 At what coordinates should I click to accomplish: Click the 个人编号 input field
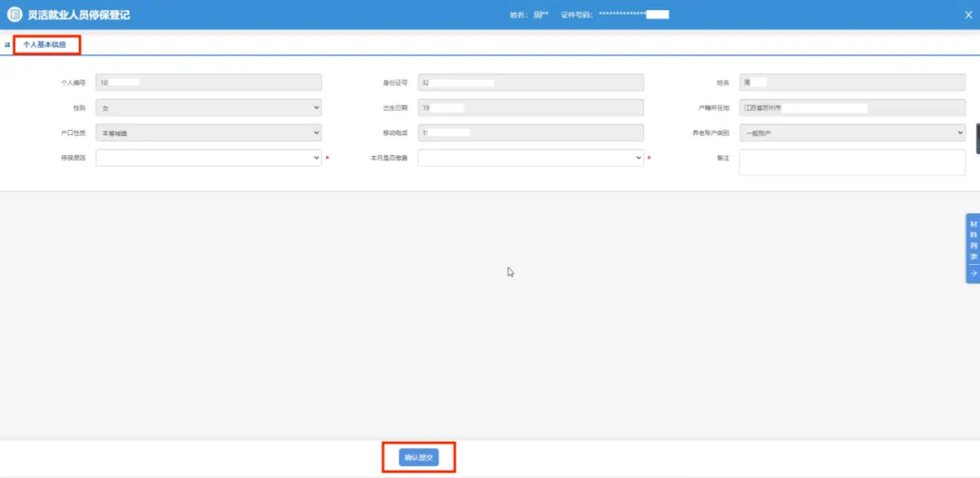[208, 83]
